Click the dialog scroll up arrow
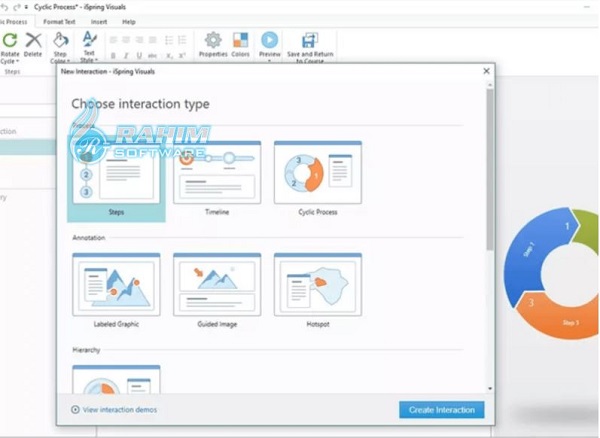 click(490, 85)
